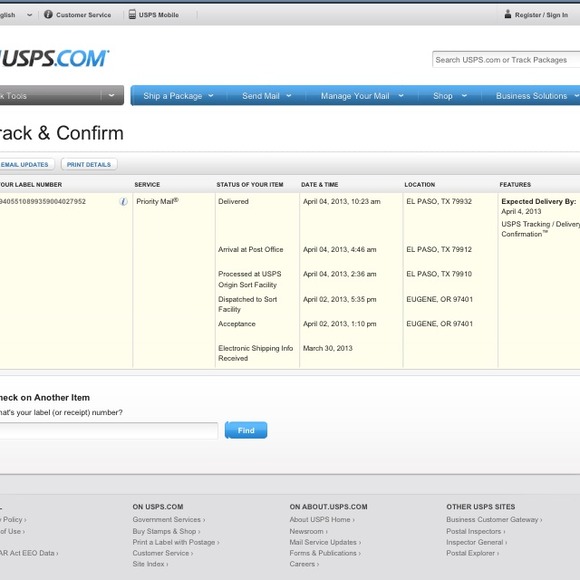Click the Arrival at Post Office status
580x580 pixels.
[x=250, y=249]
